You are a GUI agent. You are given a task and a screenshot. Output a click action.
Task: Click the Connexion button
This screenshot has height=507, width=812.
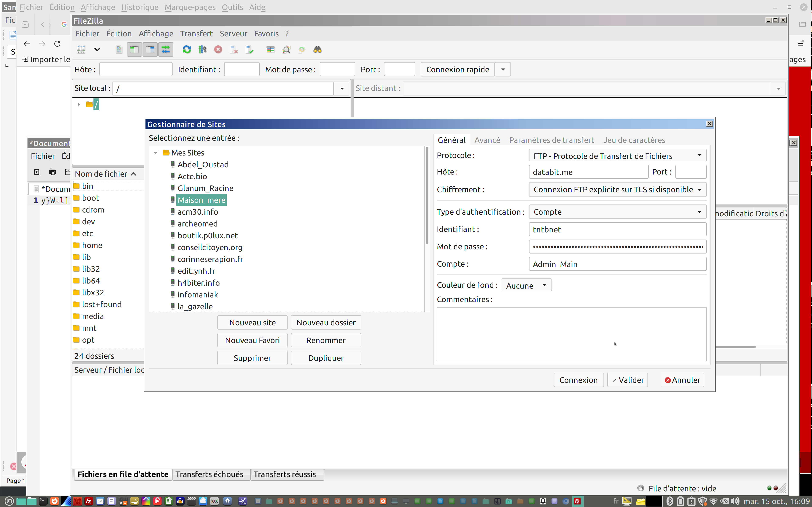pos(578,380)
